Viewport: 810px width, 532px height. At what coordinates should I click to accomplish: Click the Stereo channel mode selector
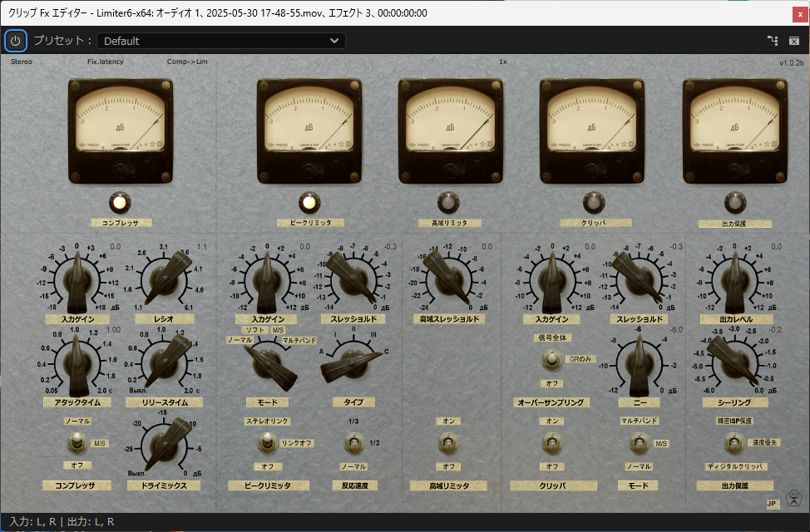tap(22, 62)
